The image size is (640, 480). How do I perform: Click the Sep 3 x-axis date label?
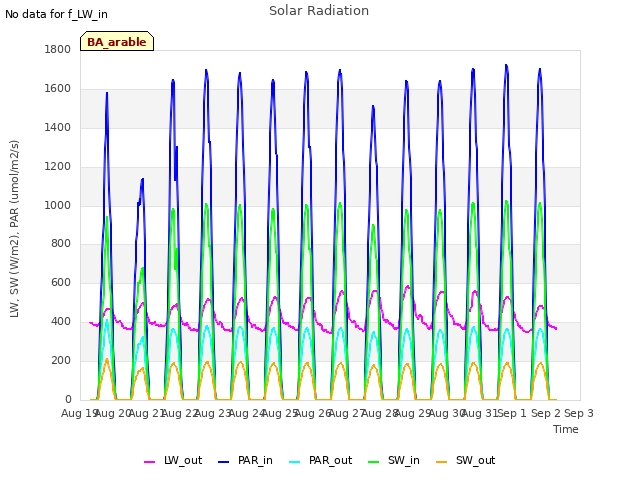point(579,413)
